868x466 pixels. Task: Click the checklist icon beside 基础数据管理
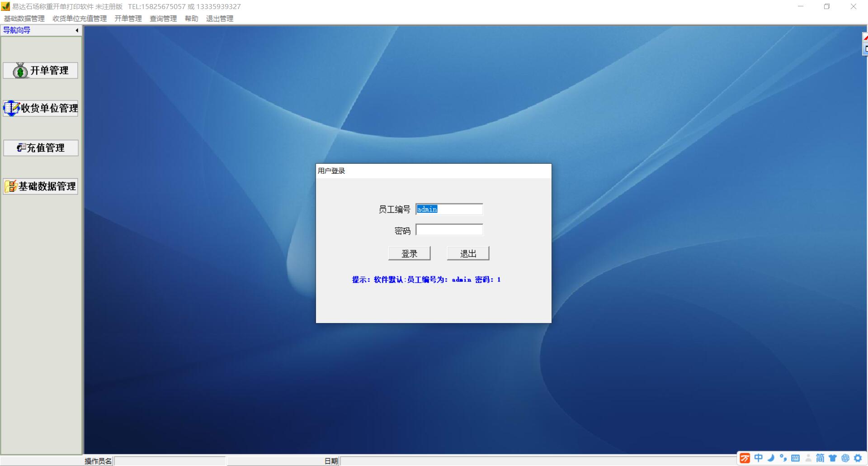tap(11, 186)
